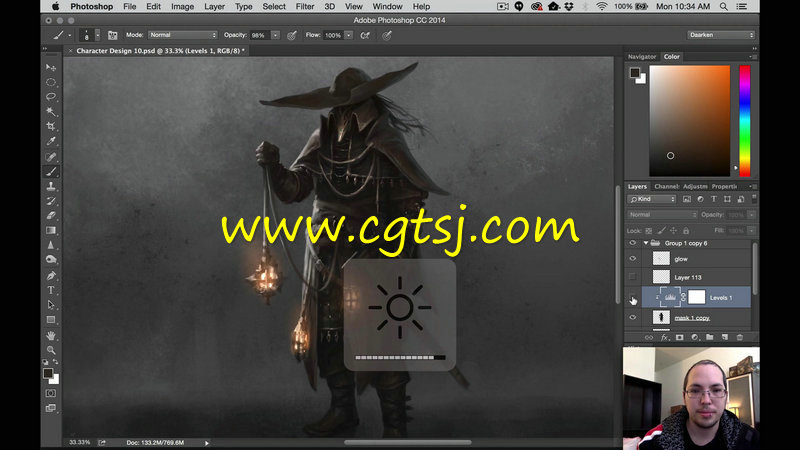This screenshot has height=450, width=800.
Task: Select the Eyedropper tool
Action: coord(51,141)
